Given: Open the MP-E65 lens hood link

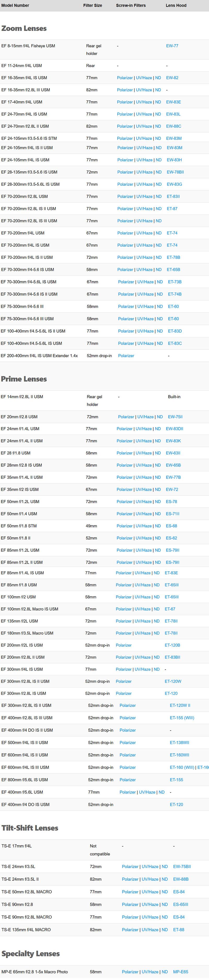Looking at the screenshot, I should pyautogui.click(x=181, y=972).
